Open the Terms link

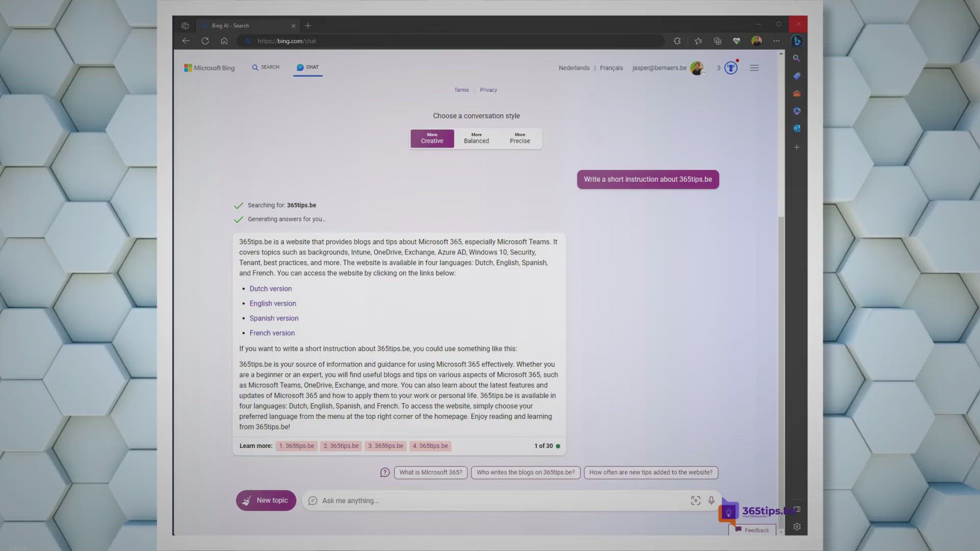461,90
